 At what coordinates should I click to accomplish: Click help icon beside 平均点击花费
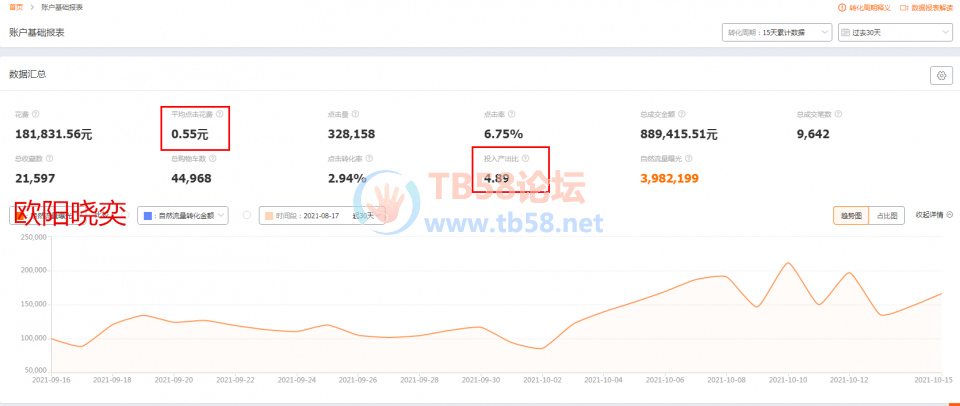point(219,114)
